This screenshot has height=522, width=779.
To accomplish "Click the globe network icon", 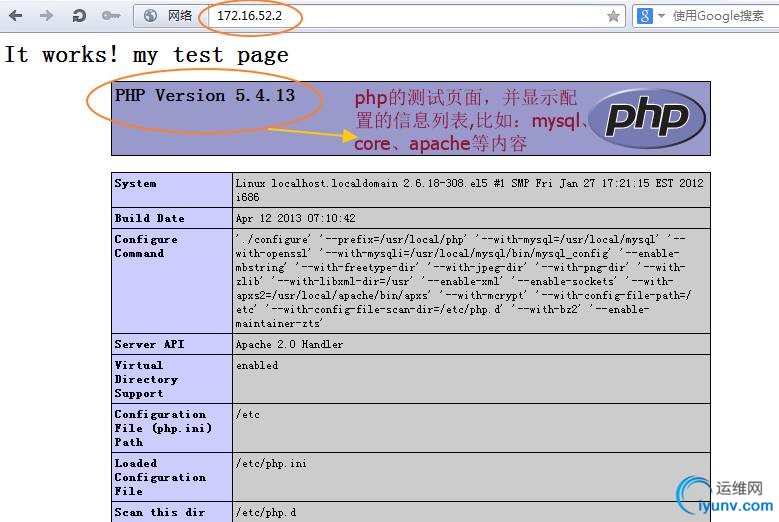I will (150, 16).
